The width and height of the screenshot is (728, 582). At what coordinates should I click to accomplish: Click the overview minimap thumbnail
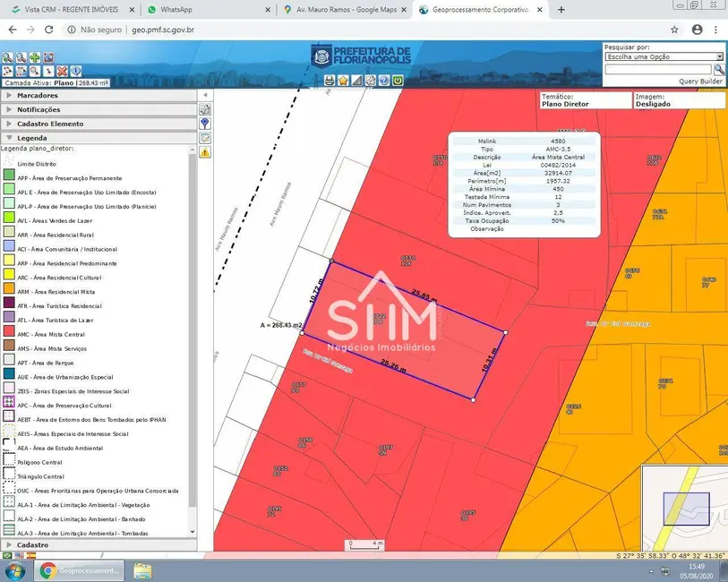coord(684,509)
